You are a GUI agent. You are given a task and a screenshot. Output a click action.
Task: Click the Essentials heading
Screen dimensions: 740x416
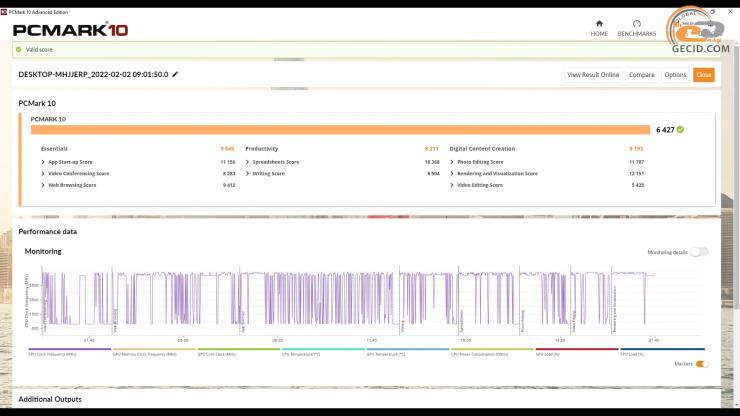pyautogui.click(x=54, y=149)
